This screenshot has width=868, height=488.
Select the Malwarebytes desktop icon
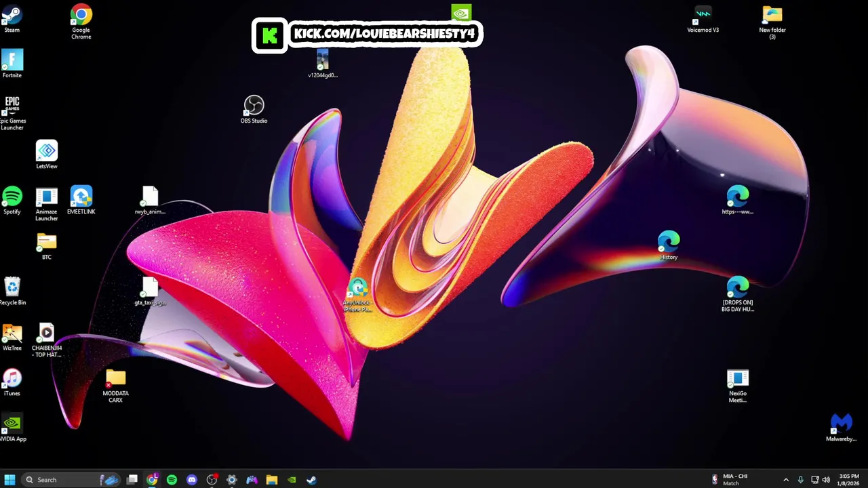point(841,428)
